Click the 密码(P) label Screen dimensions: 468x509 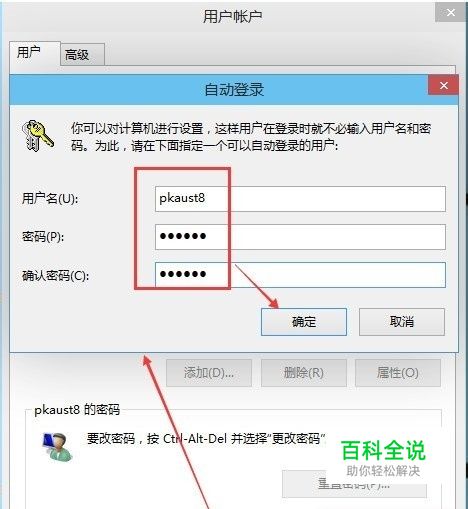coord(43,237)
